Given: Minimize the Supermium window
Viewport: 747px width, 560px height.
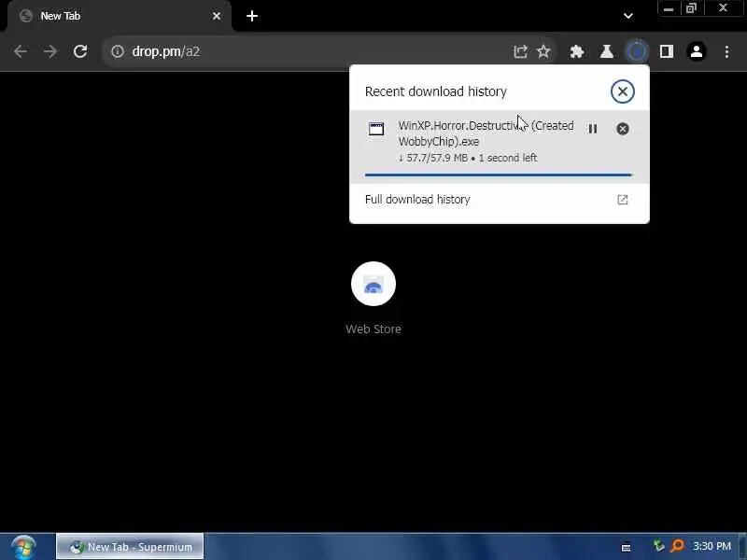Looking at the screenshot, I should 669,8.
